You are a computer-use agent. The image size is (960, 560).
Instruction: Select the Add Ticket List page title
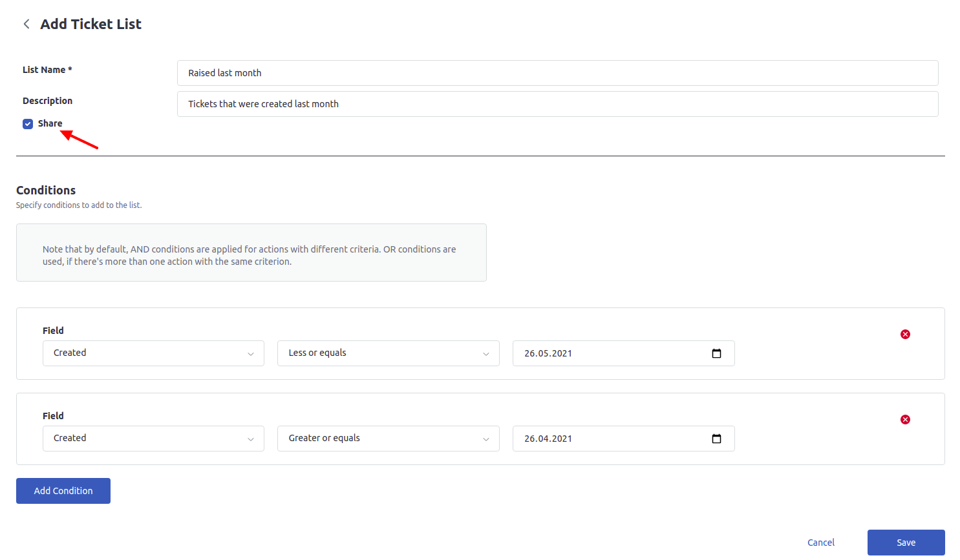91,24
